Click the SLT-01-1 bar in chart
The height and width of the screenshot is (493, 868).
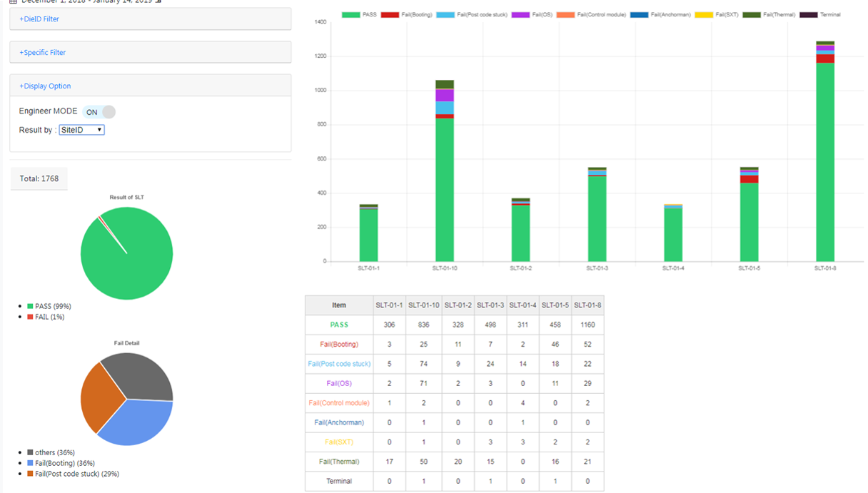[368, 233]
